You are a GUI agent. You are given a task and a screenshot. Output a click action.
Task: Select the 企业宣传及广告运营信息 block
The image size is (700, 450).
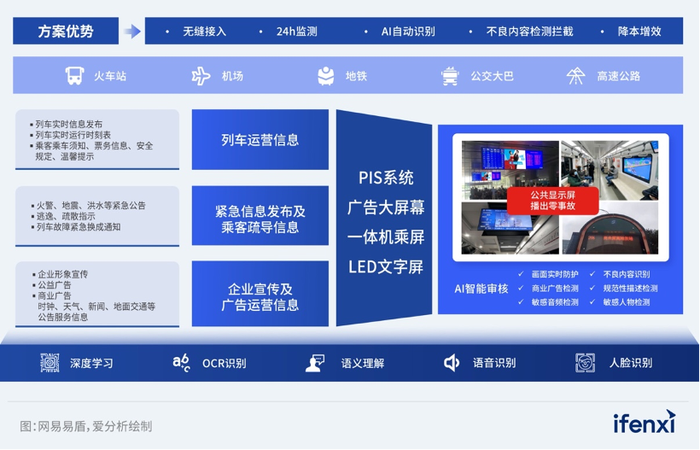(260, 294)
